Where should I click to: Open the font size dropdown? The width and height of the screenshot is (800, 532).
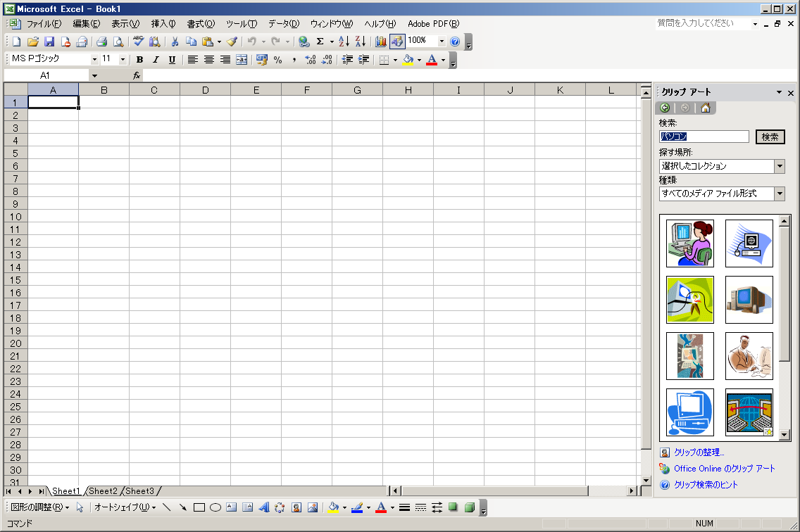tap(123, 60)
